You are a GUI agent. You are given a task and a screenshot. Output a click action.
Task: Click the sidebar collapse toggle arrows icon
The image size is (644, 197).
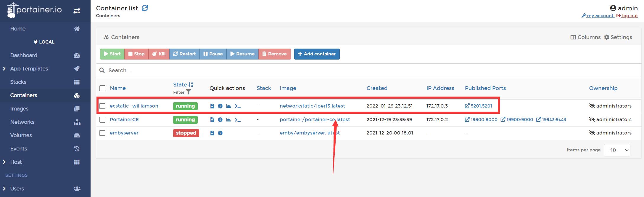coord(77,11)
